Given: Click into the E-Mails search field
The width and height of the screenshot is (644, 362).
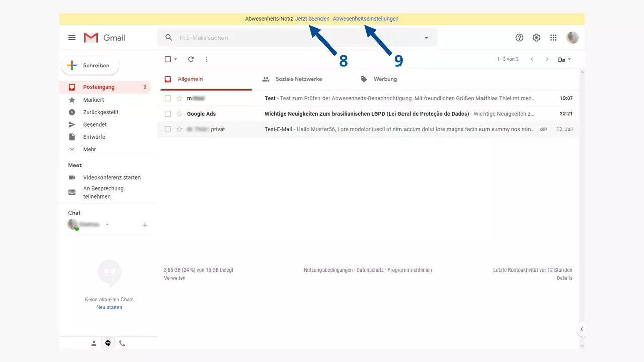Looking at the screenshot, I should pos(297,38).
